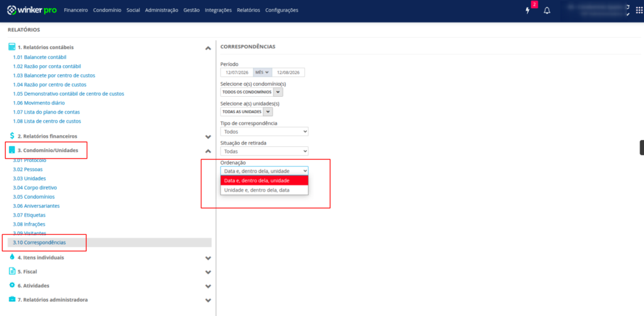Click the 6. Atividades heading

click(x=33, y=285)
